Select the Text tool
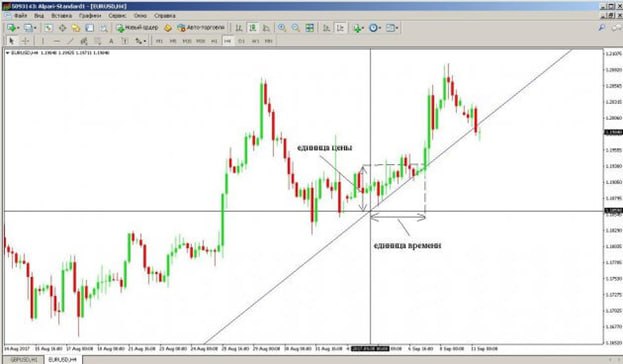The image size is (623, 364). pyautogui.click(x=111, y=41)
